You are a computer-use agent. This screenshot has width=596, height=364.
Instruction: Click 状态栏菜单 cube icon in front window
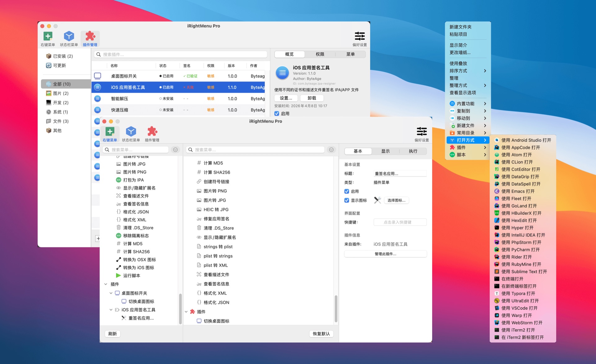click(x=131, y=132)
